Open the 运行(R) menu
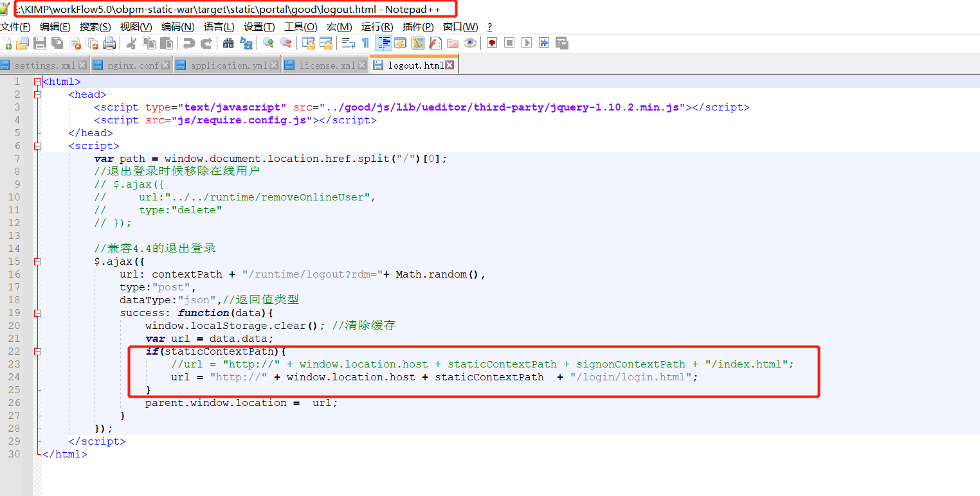This screenshot has height=496, width=980. click(x=377, y=26)
